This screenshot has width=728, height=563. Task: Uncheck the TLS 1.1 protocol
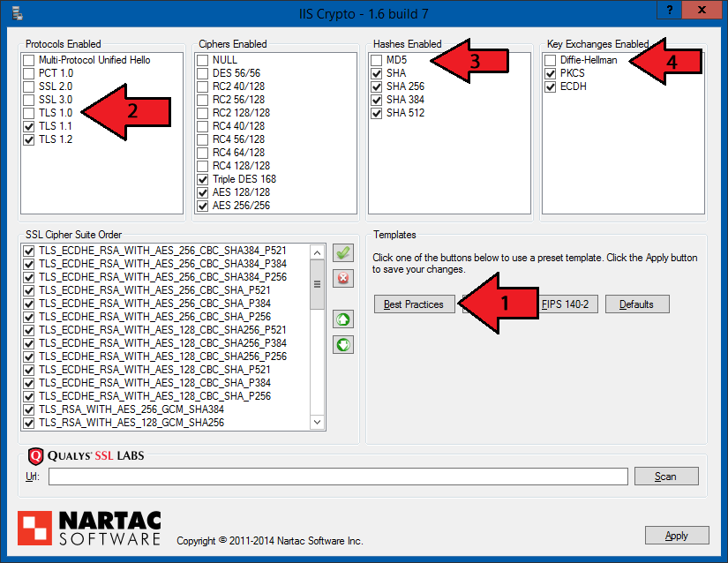[x=29, y=126]
